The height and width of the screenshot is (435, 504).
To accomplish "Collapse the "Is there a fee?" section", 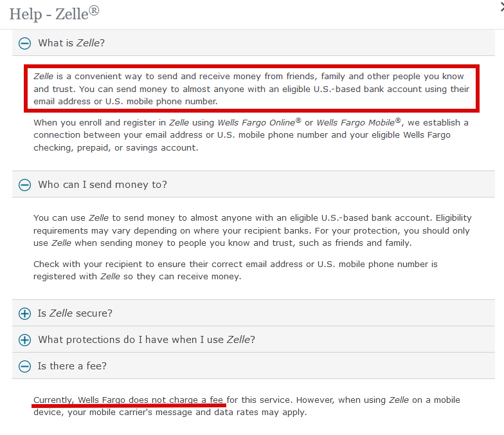I will (253, 366).
